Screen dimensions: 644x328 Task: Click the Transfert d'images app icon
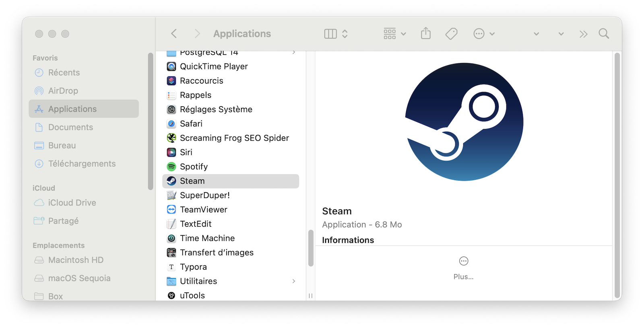[171, 252]
